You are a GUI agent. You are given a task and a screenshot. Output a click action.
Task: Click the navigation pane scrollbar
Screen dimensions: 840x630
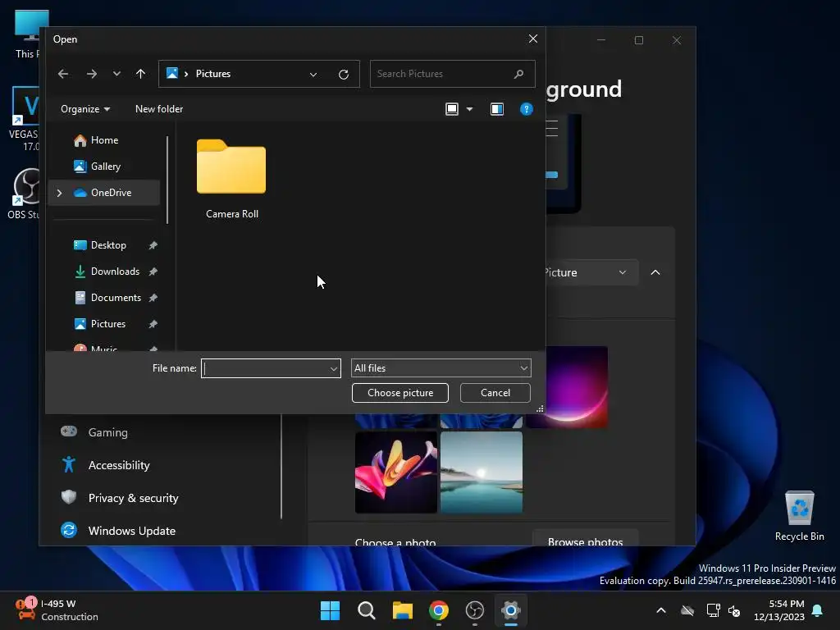[167, 180]
